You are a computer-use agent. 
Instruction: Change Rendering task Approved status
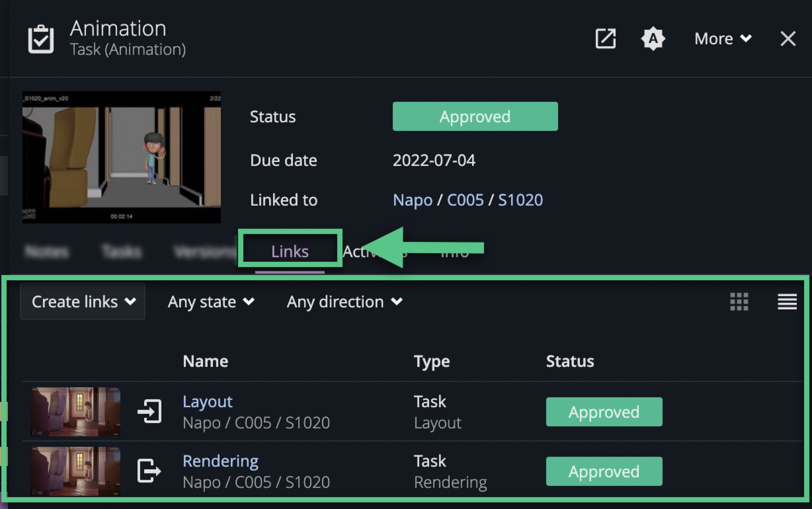pyautogui.click(x=604, y=471)
